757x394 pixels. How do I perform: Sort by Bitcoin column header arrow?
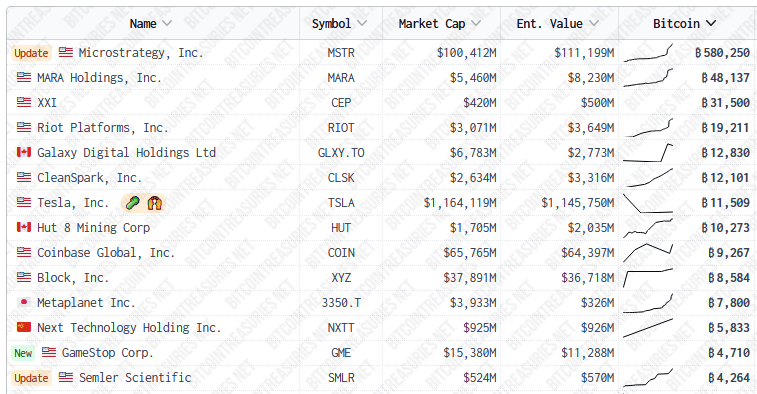pyautogui.click(x=711, y=23)
